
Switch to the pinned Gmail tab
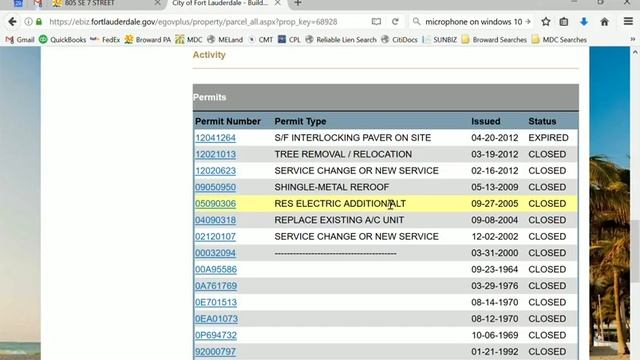[38, 3]
